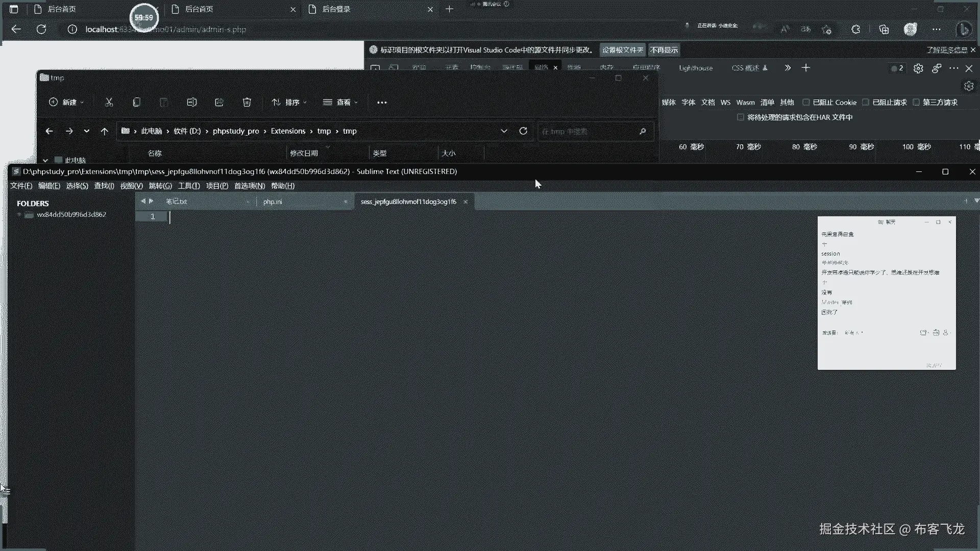Go up one folder level in Explorer
The image size is (980, 551).
[x=105, y=131]
